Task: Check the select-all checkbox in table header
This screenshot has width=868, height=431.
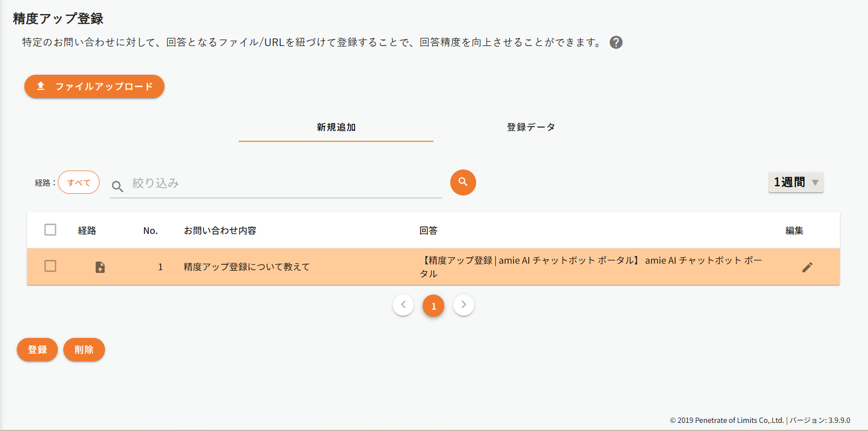Action: [50, 230]
